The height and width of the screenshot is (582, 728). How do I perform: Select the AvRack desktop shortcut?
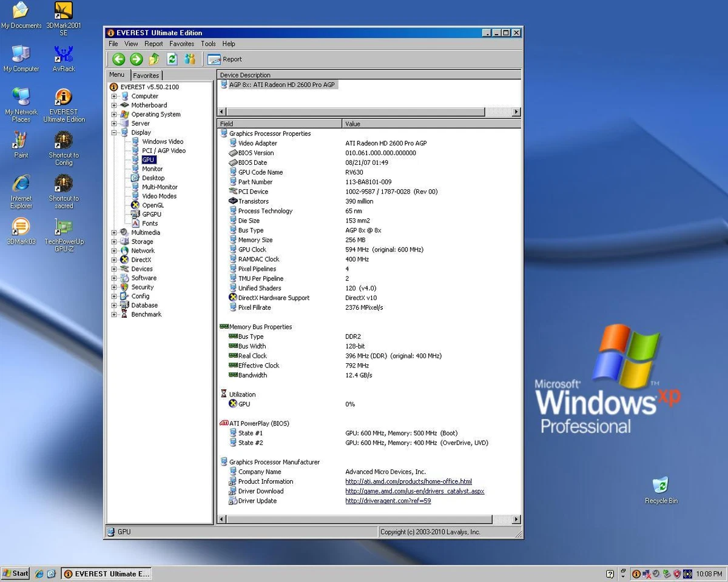tap(64, 59)
